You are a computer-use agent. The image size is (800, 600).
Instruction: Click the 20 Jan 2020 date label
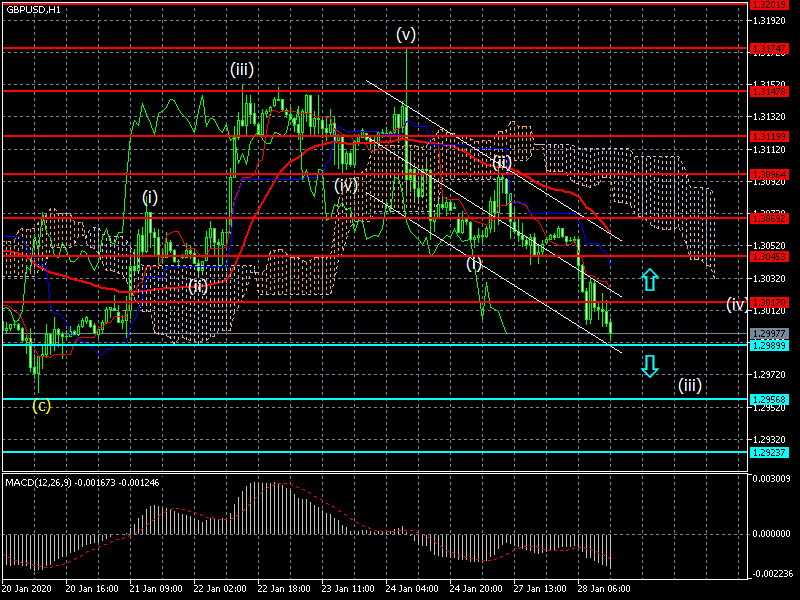point(27,588)
